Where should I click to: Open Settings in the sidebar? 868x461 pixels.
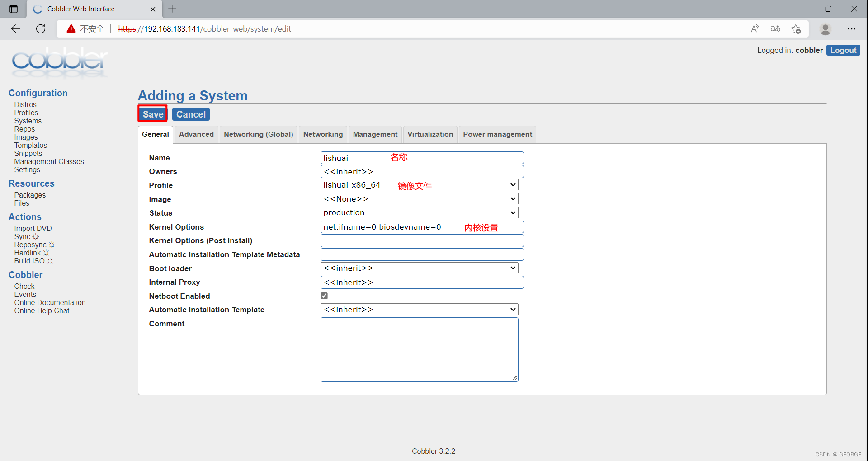(27, 170)
